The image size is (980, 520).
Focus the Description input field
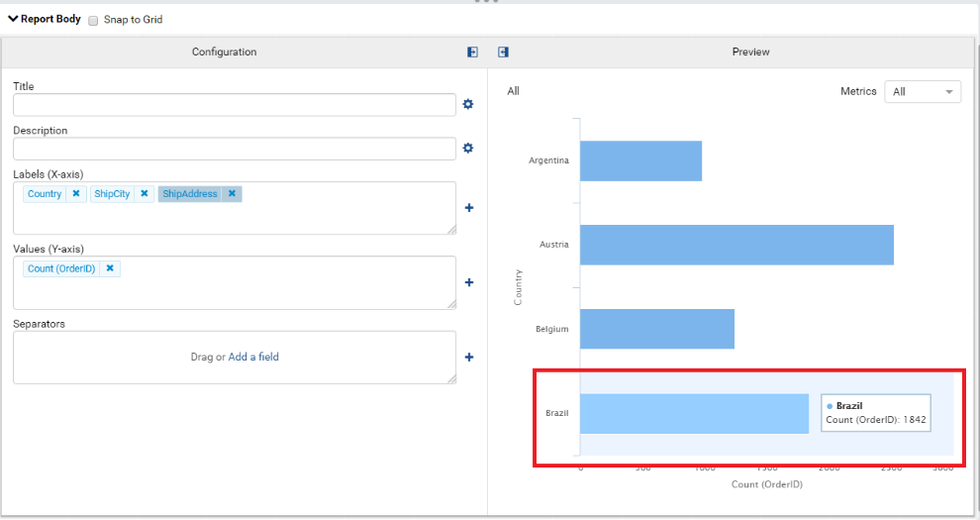point(235,149)
